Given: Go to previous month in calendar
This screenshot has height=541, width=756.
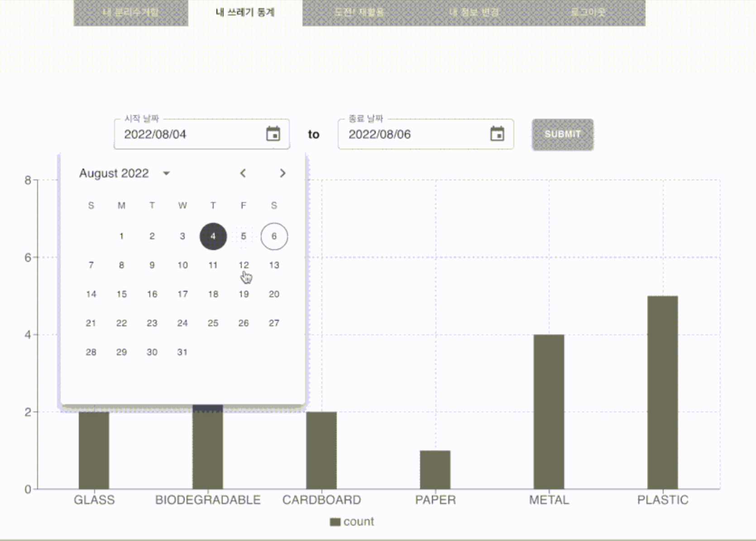Looking at the screenshot, I should pyautogui.click(x=243, y=173).
